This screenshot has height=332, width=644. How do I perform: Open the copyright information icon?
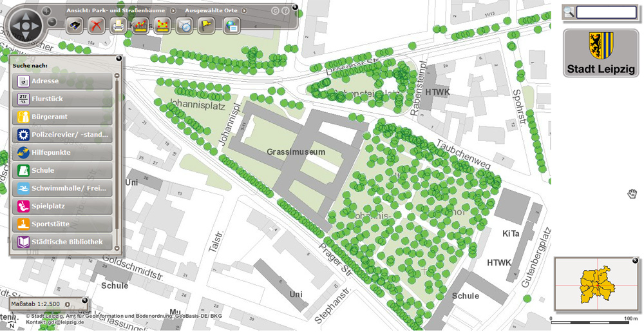click(x=276, y=11)
